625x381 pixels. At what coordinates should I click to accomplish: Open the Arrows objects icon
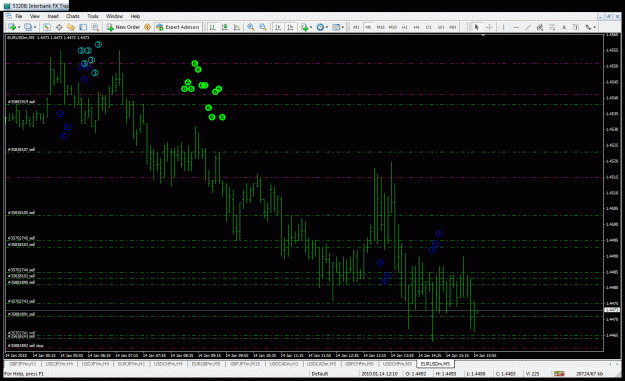(x=588, y=27)
